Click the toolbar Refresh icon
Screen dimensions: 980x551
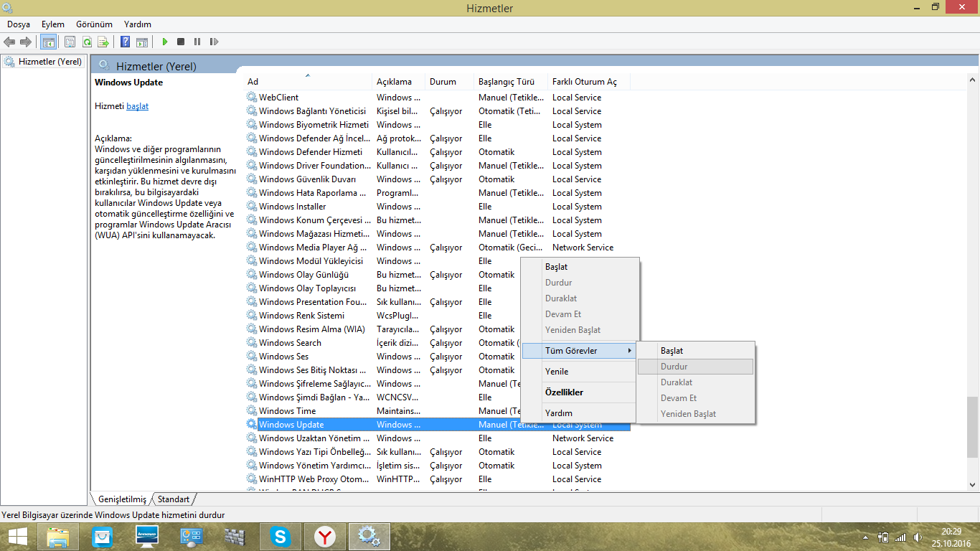tap(87, 42)
